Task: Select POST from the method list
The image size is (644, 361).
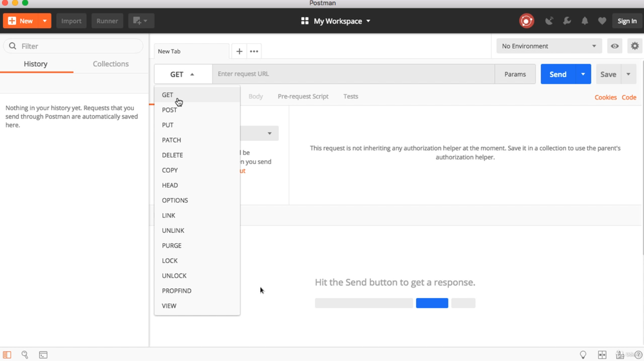Action: pyautogui.click(x=169, y=110)
